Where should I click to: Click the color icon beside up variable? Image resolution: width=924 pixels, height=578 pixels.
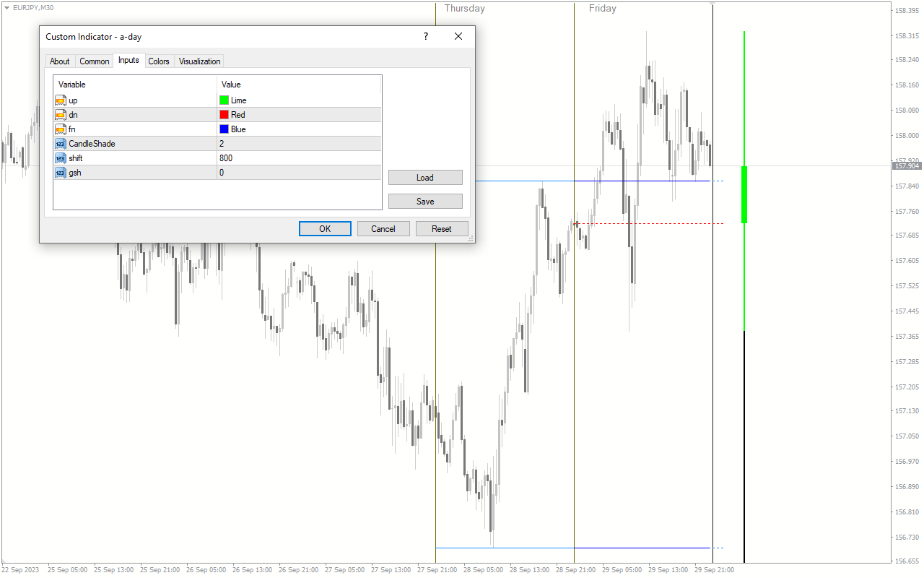click(x=61, y=100)
